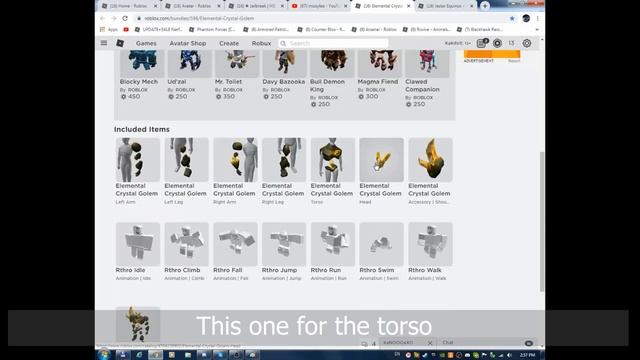Click the address bar URL
Viewport: 640px width, 360px height.
(199, 18)
